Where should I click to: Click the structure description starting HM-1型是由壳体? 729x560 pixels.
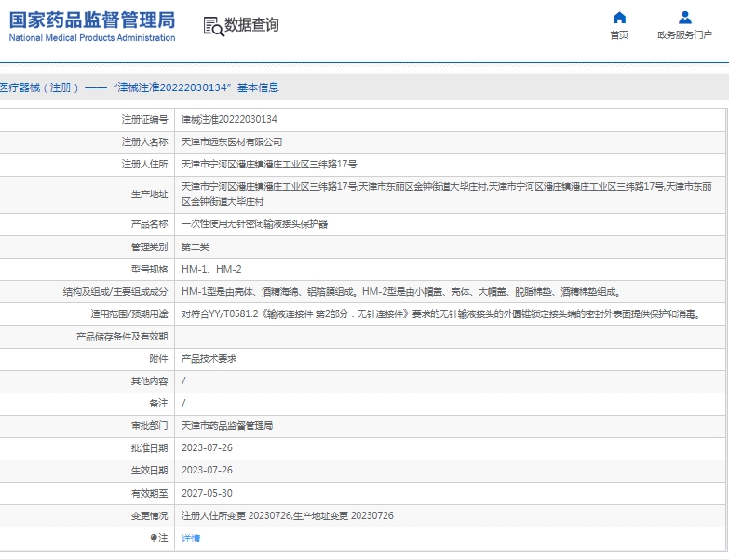[x=400, y=291]
